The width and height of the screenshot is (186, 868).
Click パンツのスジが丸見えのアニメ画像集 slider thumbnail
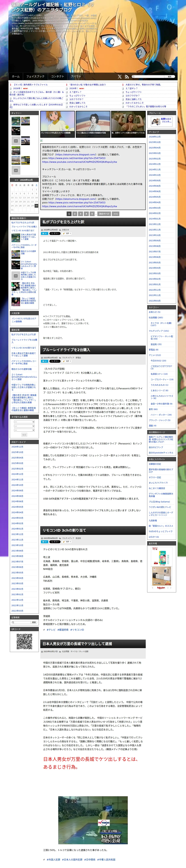(57, 124)
